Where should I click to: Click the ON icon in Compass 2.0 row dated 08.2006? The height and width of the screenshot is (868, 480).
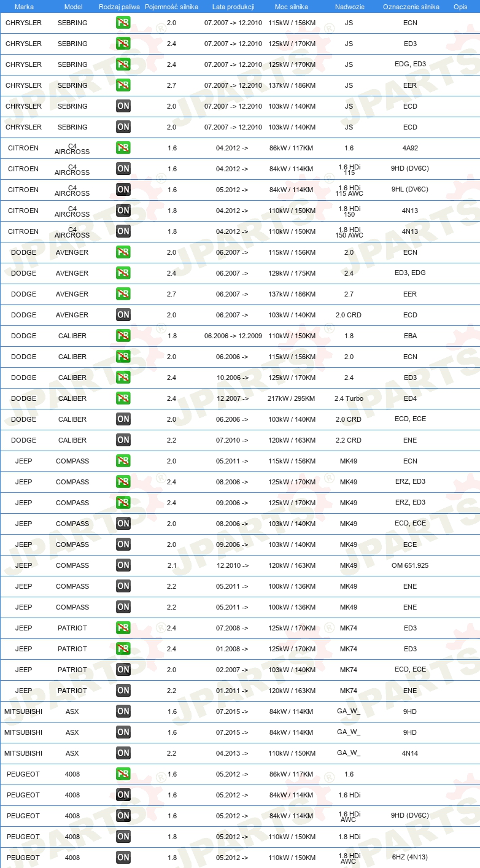tap(123, 524)
